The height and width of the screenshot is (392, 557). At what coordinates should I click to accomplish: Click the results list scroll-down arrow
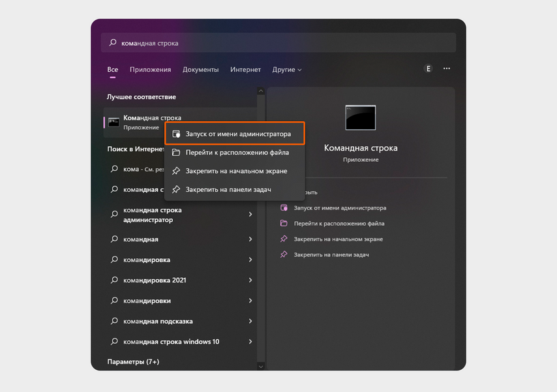coord(261,366)
